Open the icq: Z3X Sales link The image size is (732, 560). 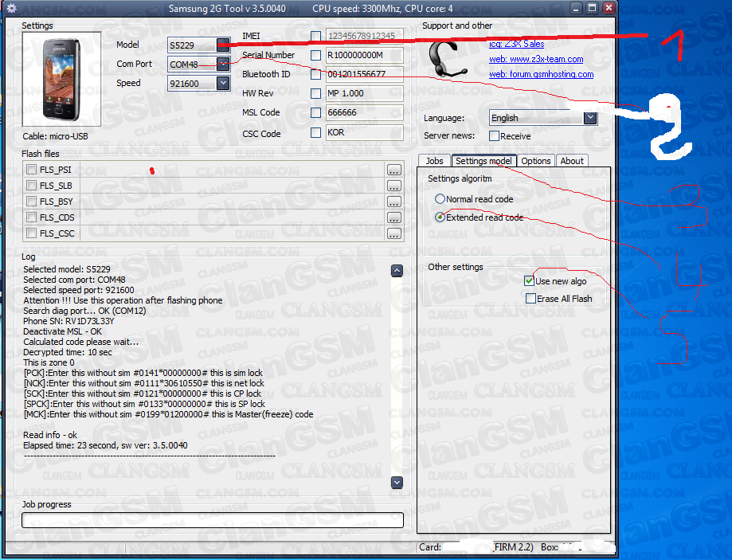[x=517, y=44]
